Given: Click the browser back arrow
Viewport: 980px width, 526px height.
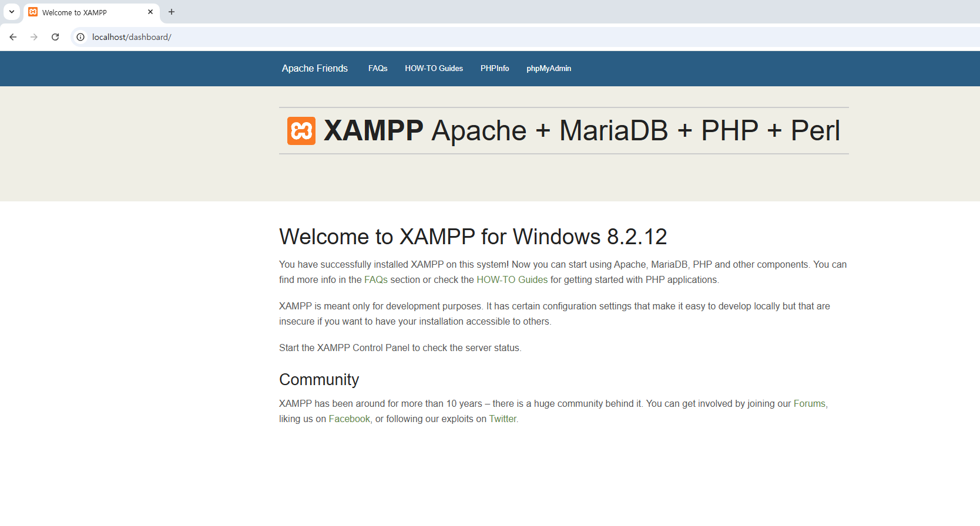Looking at the screenshot, I should click(13, 37).
